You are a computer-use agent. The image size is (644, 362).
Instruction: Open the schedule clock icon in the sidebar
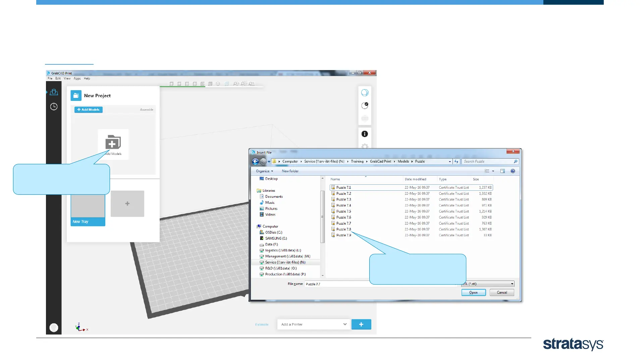(x=54, y=107)
